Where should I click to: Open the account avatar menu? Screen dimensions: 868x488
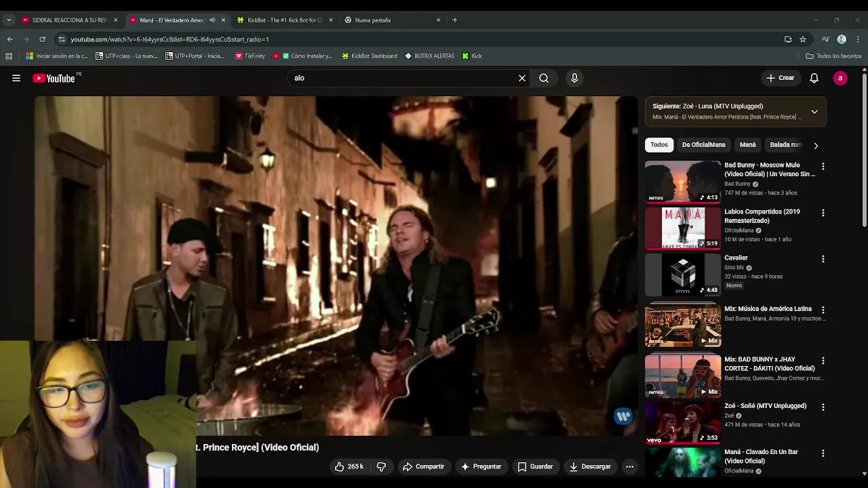click(x=840, y=78)
